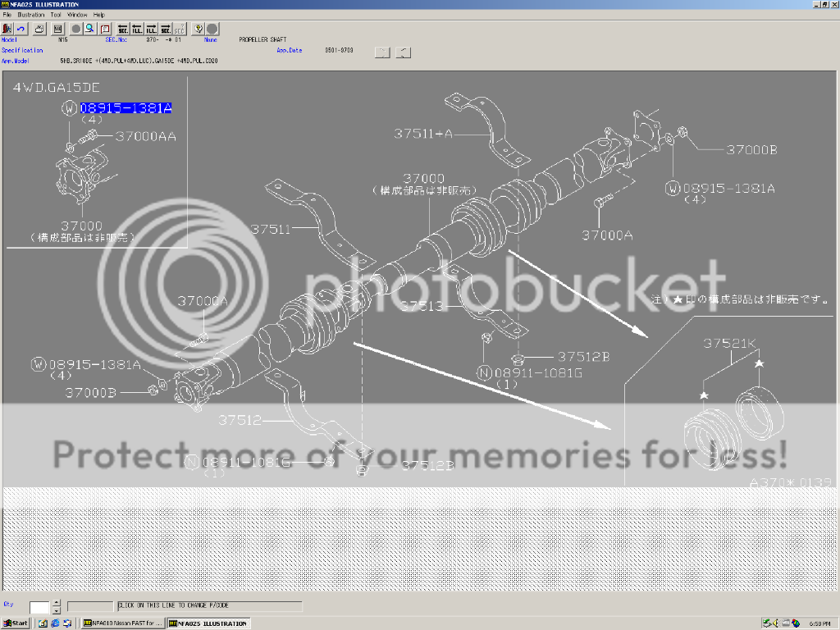Select the highlighted part 08915-1381A
This screenshot has width=840, height=630.
click(x=124, y=107)
